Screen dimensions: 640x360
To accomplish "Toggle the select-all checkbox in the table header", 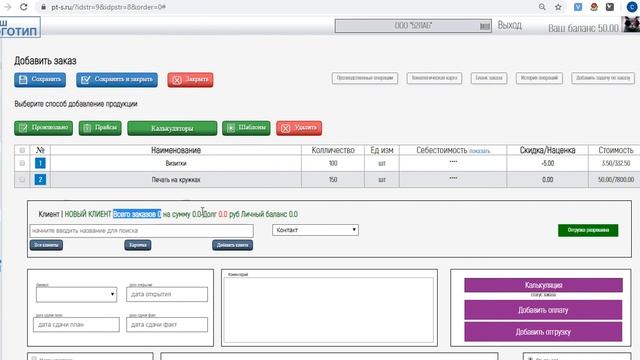I will coord(22,150).
